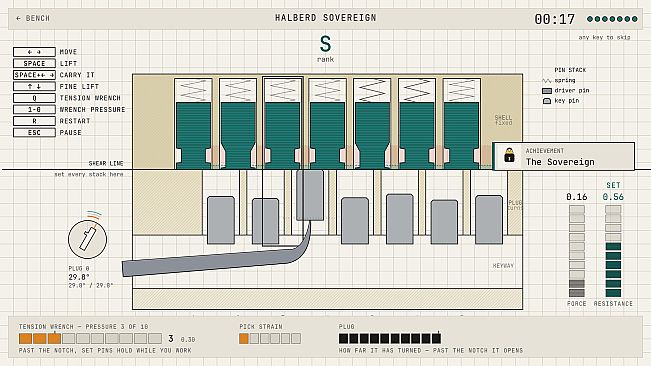The image size is (651, 366).
Task: Click the ESC keycap for PAUSE
Action: [34, 133]
